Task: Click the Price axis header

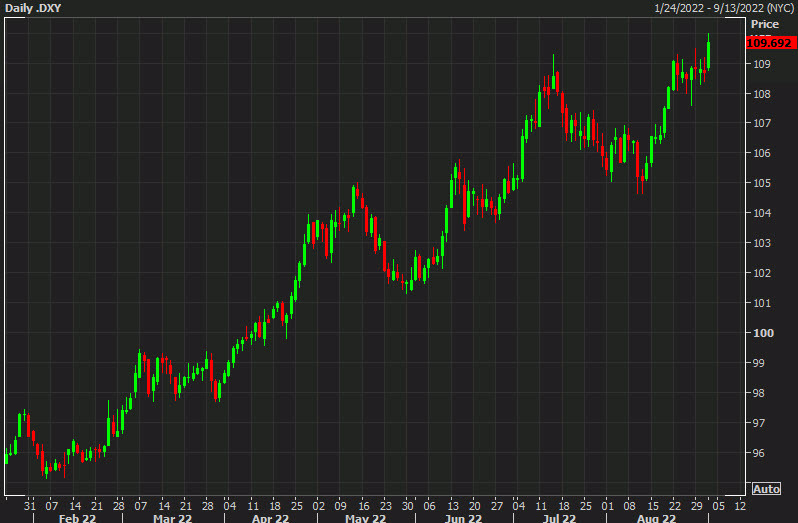Action: 765,24
